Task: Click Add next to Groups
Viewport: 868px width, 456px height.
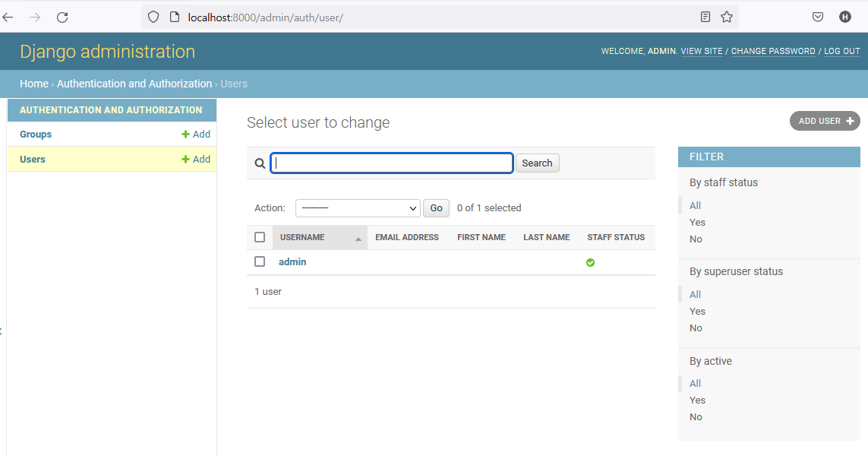Action: click(196, 134)
